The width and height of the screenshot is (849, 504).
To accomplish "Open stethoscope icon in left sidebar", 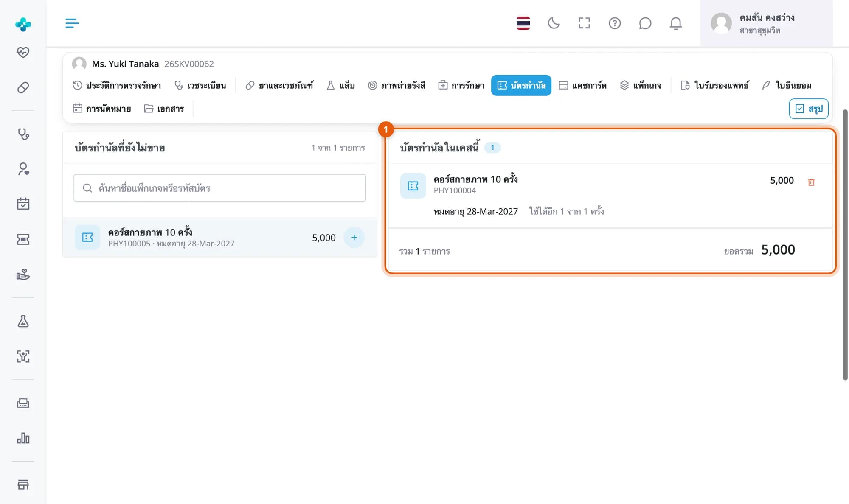I will click(23, 134).
